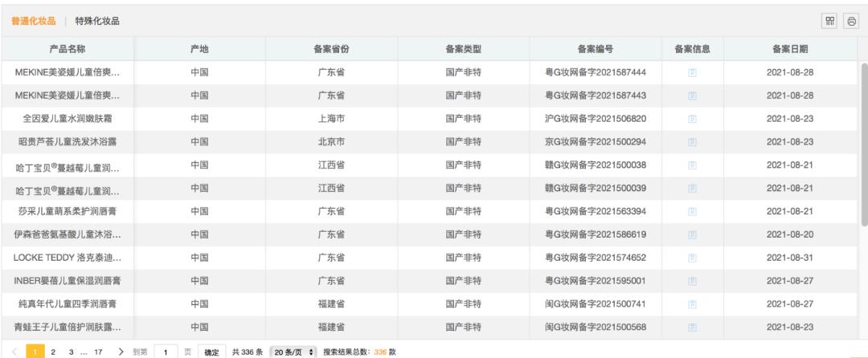Open filing info icon for 伊森爸爸氨基酸儿童沐浴 row

(692, 235)
